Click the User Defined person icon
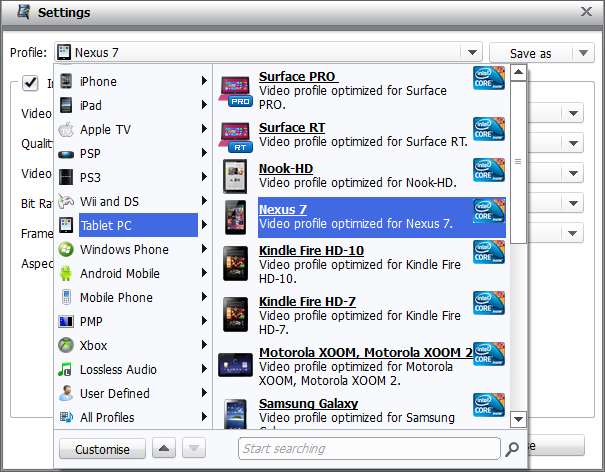605x472 pixels. pyautogui.click(x=66, y=393)
